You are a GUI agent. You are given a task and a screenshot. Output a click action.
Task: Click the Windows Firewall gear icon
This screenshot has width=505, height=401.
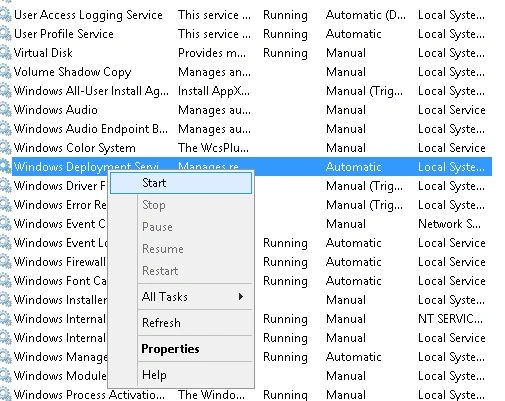(x=5, y=262)
